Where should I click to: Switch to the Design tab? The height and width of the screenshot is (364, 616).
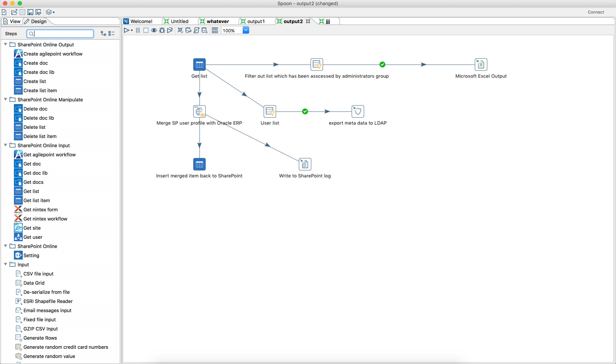click(36, 21)
